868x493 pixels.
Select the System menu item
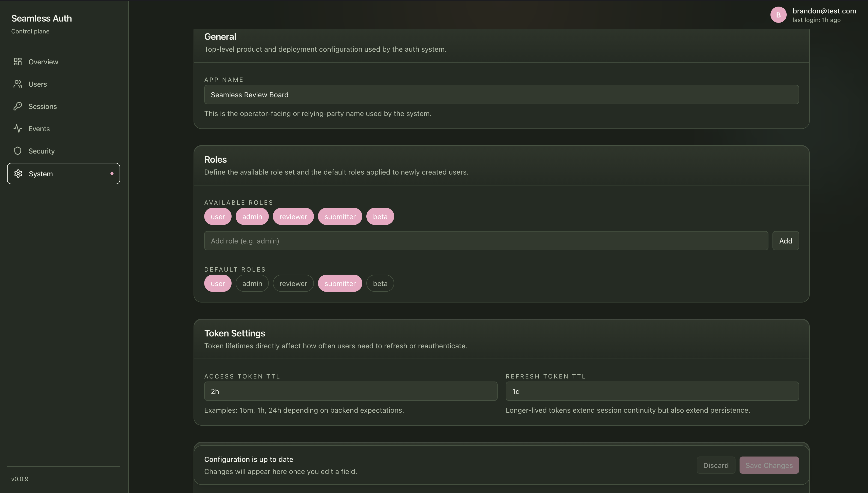64,174
